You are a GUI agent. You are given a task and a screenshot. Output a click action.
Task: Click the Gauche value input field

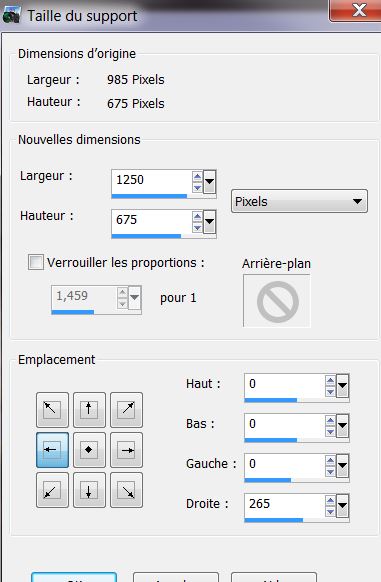pyautogui.click(x=284, y=464)
